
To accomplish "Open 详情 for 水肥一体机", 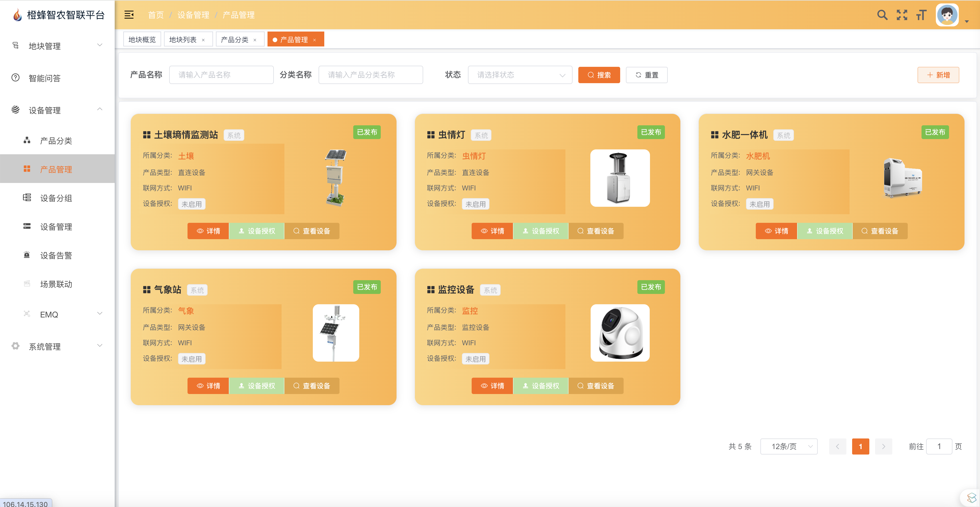I will click(776, 231).
